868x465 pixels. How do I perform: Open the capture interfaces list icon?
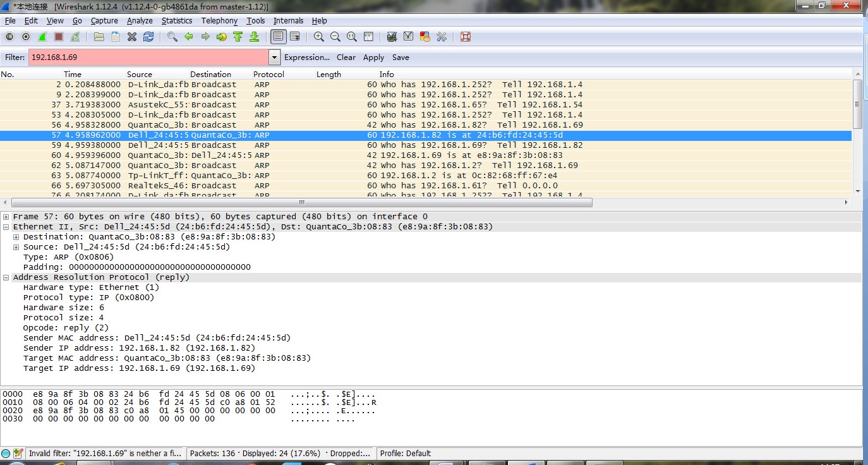click(x=9, y=37)
